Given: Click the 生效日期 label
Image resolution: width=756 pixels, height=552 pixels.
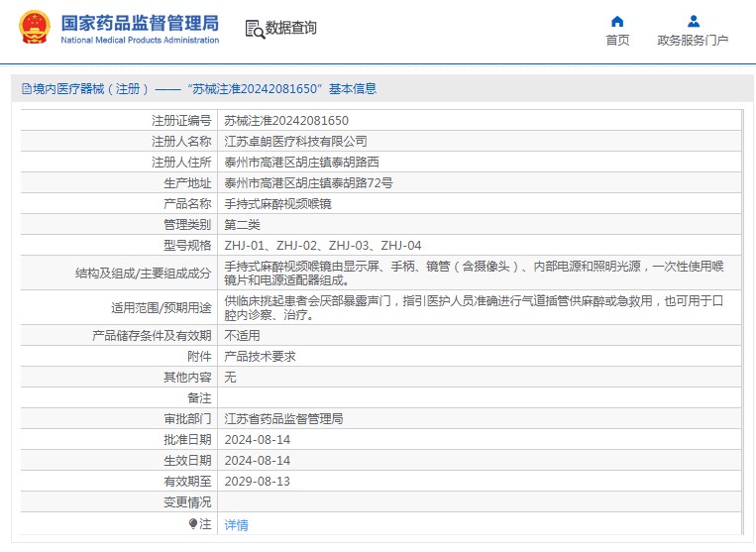Looking at the screenshot, I should click(187, 461).
